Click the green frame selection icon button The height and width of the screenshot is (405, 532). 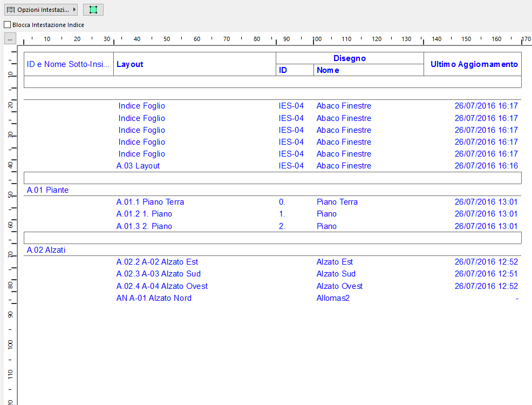click(x=93, y=10)
